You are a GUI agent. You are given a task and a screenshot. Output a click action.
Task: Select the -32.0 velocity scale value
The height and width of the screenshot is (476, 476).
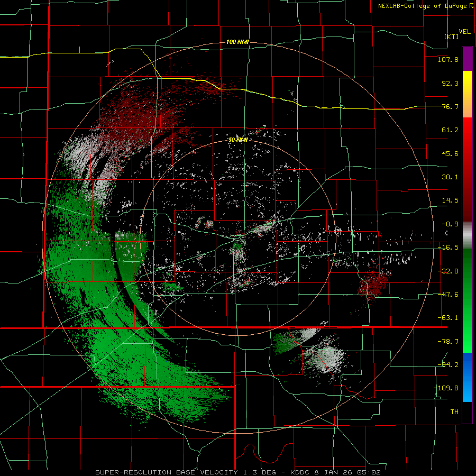[448, 271]
